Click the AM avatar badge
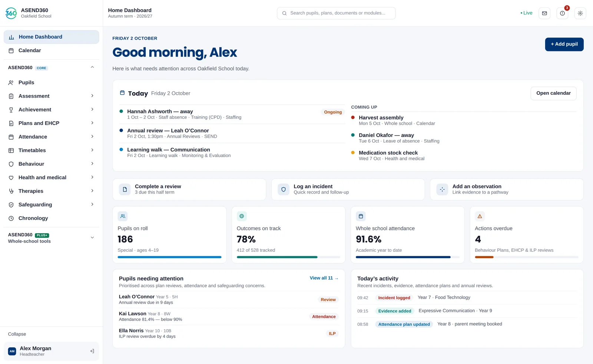This screenshot has height=364, width=593. [x=12, y=351]
